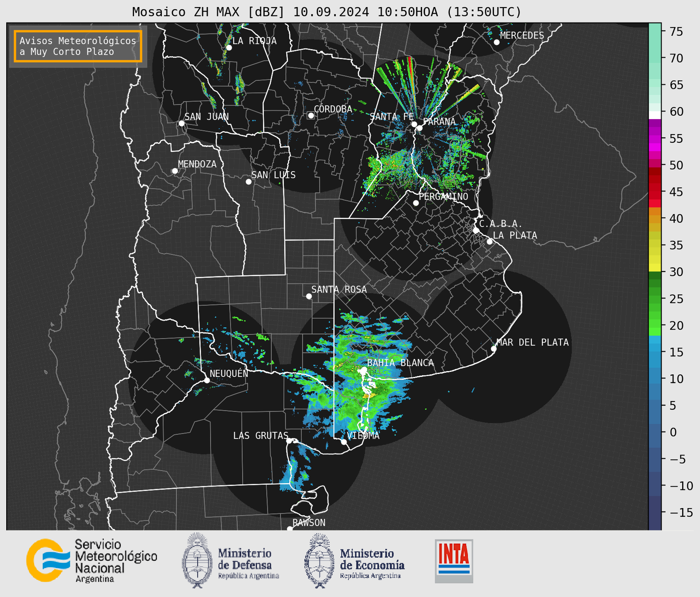This screenshot has width=700, height=597.
Task: Click the Pergamino city marker dot
Action: click(416, 203)
